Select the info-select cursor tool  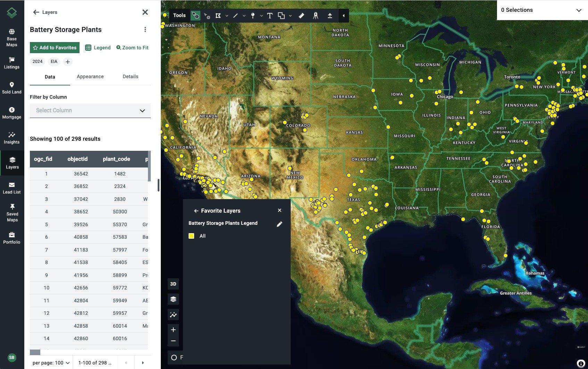[x=196, y=16]
